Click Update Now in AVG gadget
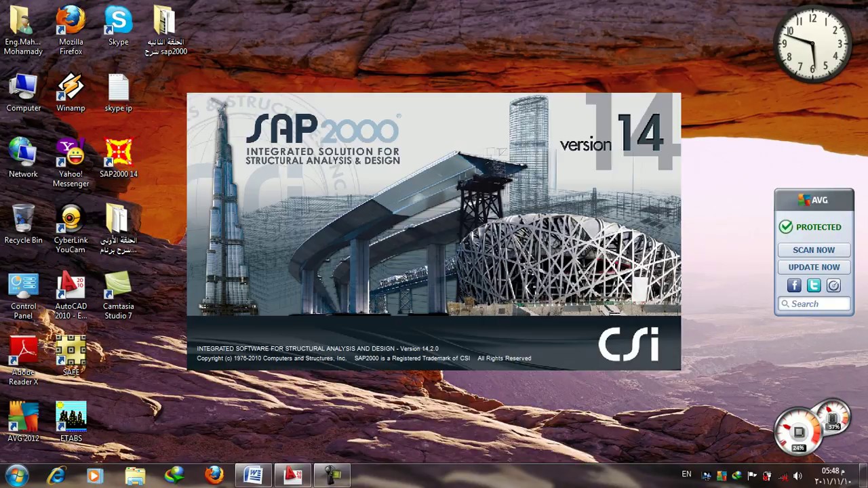The width and height of the screenshot is (868, 488). 814,267
